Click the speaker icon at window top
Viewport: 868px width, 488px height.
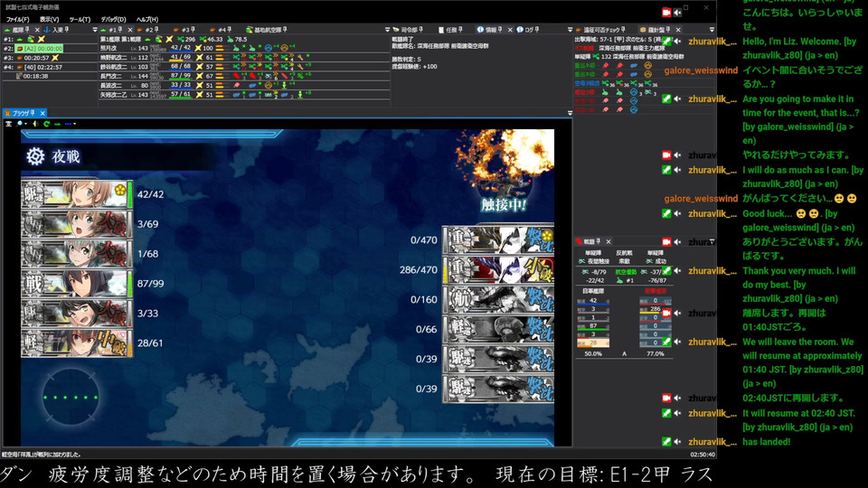(x=677, y=12)
